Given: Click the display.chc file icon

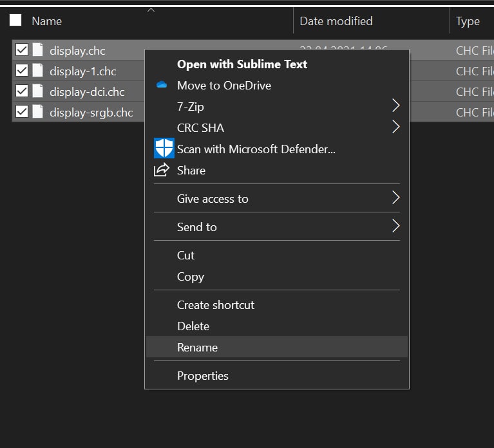Looking at the screenshot, I should [38, 50].
